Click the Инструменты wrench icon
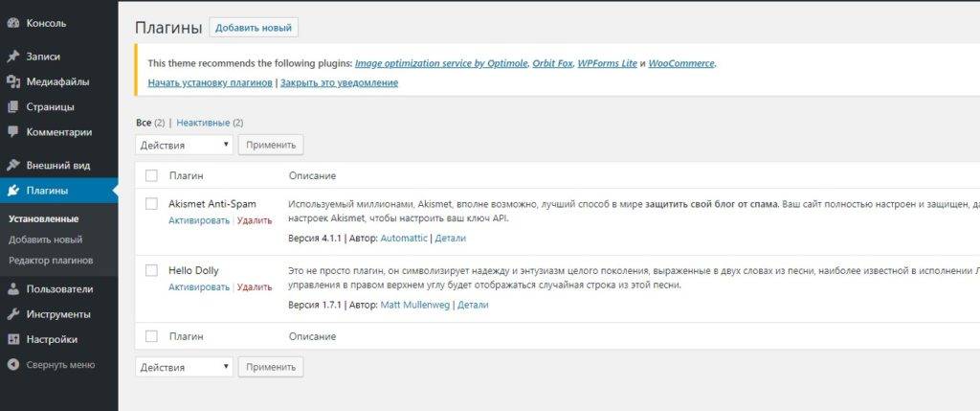 click(x=13, y=313)
